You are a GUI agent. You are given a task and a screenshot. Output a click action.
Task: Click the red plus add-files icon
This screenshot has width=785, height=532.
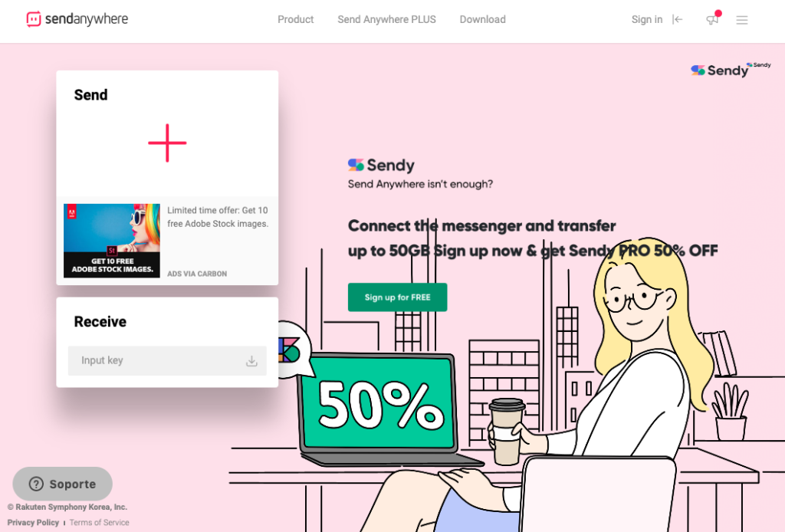[167, 143]
